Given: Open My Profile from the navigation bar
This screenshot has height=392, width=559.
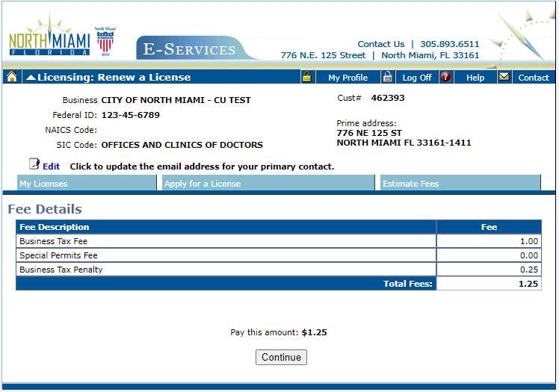Looking at the screenshot, I should (x=348, y=78).
